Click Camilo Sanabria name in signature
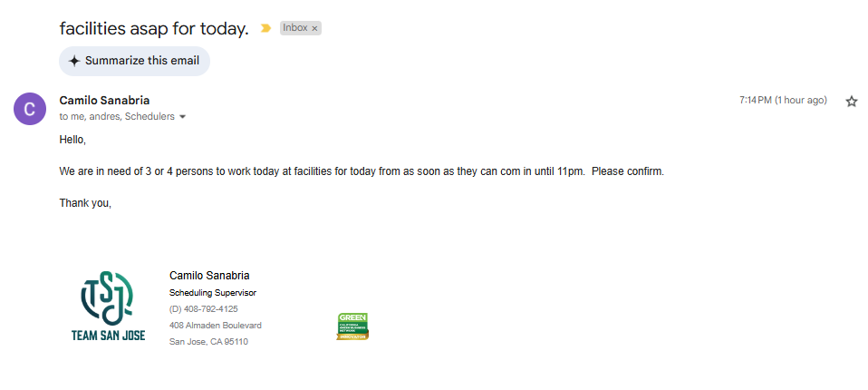868x390 pixels. coord(209,276)
